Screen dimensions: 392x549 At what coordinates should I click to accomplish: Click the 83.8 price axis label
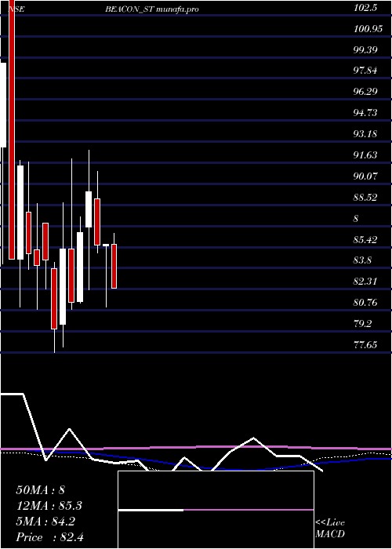click(362, 261)
